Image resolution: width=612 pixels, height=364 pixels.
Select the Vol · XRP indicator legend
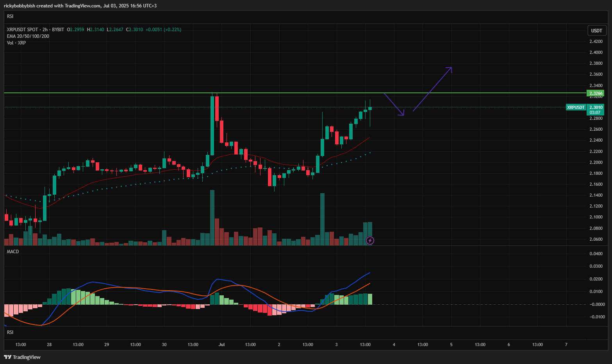coord(16,43)
